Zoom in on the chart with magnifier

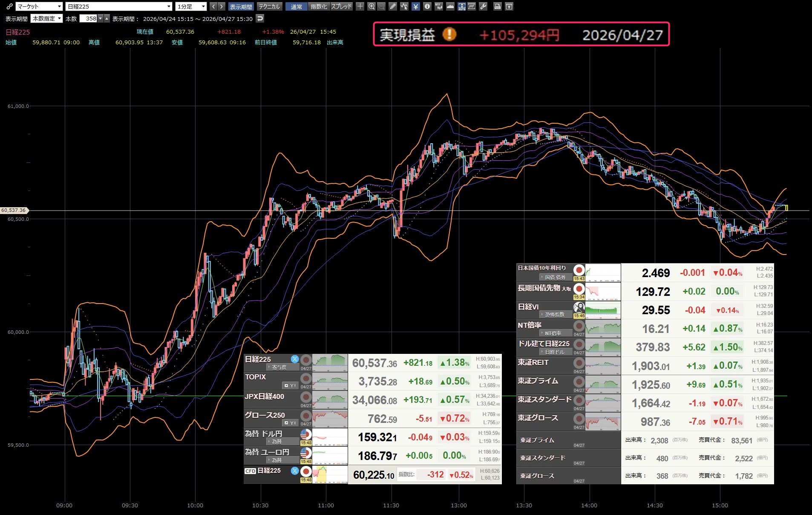371,6
